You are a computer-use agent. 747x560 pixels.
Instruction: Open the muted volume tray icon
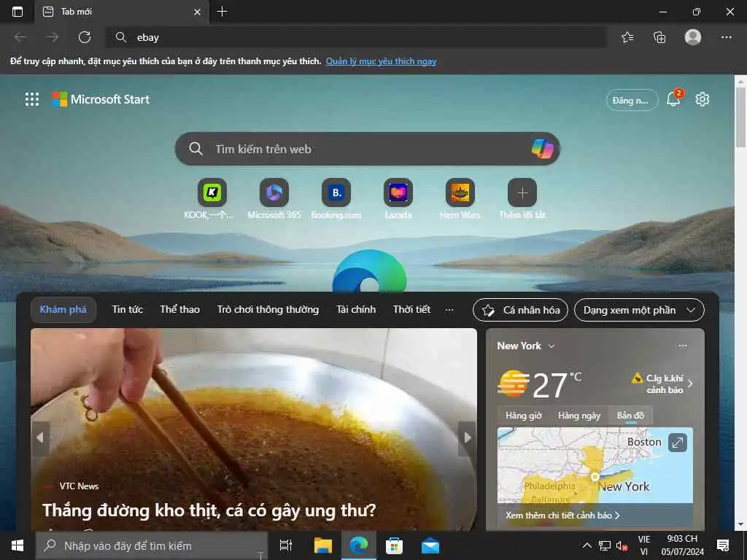pyautogui.click(x=622, y=545)
